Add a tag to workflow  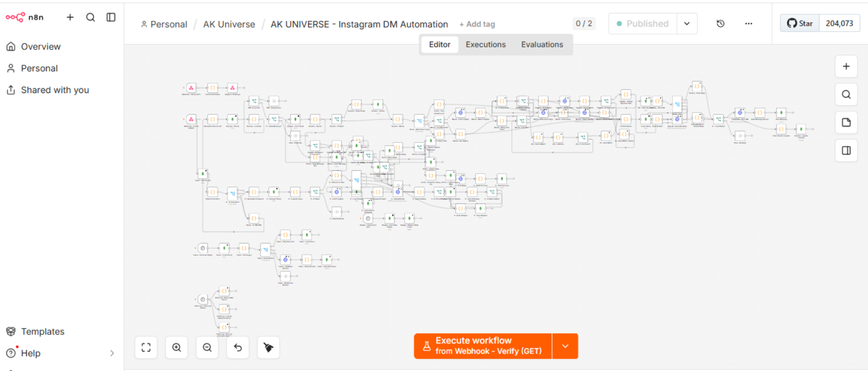tap(477, 24)
